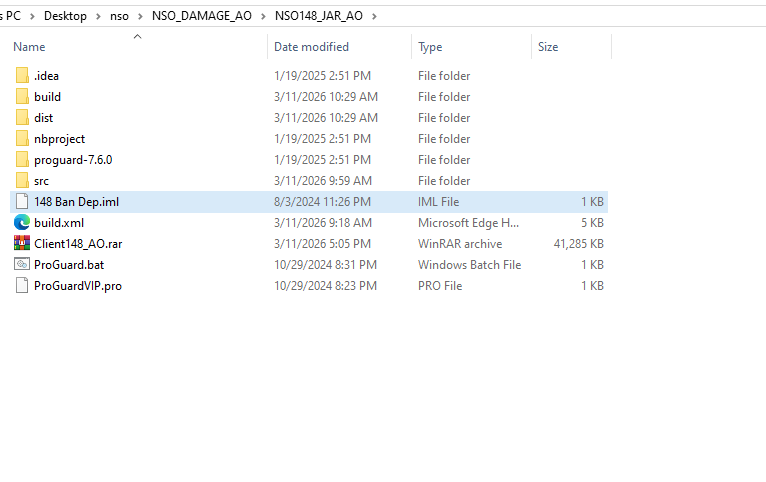The image size is (766, 482).
Task: Select the dist folder name
Action: pos(43,118)
